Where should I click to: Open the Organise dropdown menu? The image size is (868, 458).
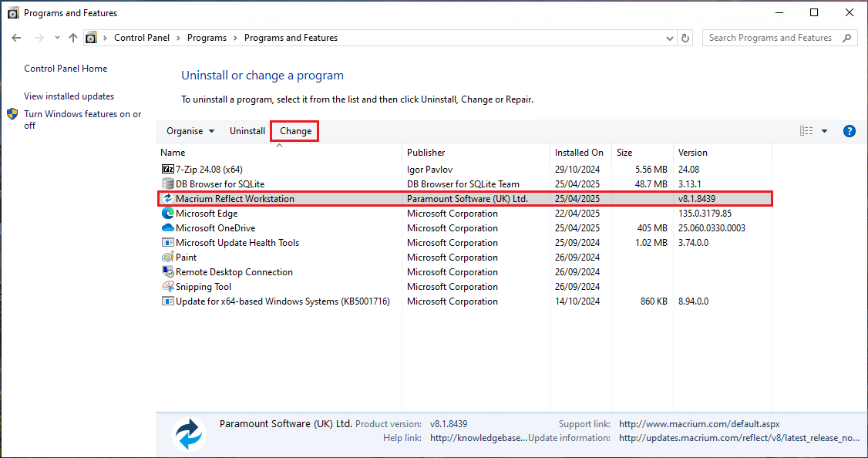coord(190,131)
